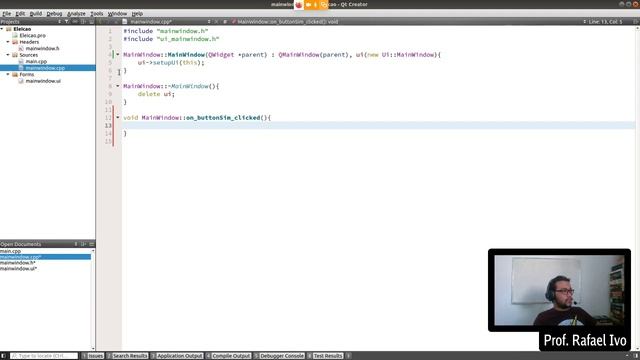Switch to main.cpp in Open Documents
Screen dimensions: 640x360
click(11, 251)
